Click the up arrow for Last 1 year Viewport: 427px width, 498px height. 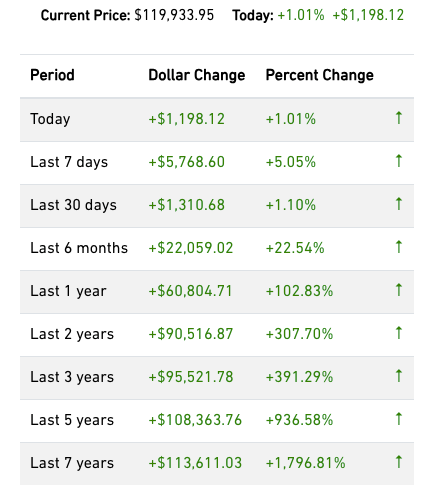[398, 290]
